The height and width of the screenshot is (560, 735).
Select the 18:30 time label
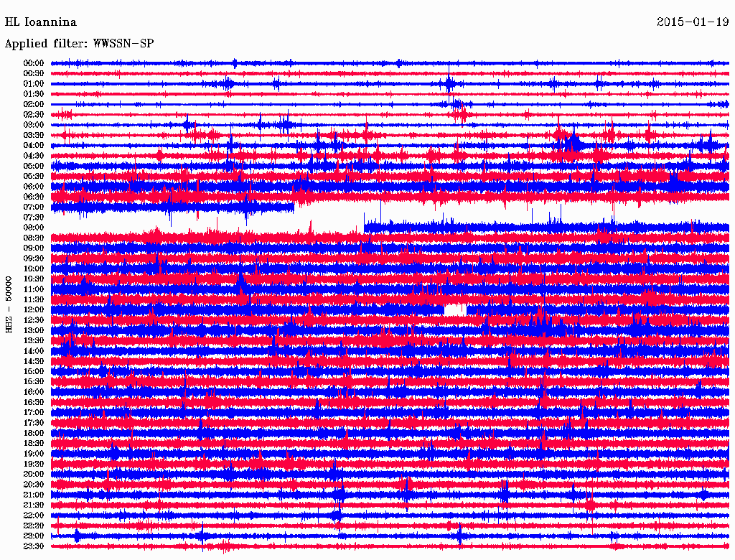tap(34, 443)
